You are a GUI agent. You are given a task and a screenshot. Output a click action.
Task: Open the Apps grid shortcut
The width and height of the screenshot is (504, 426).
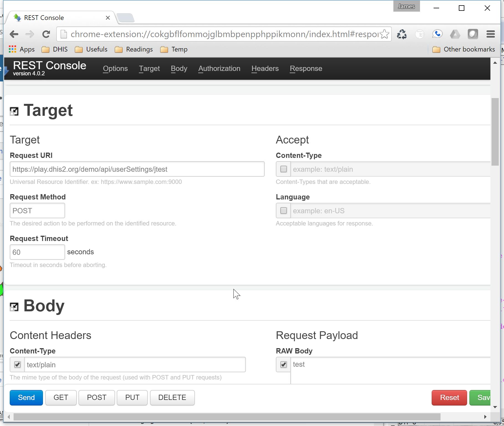(22, 49)
